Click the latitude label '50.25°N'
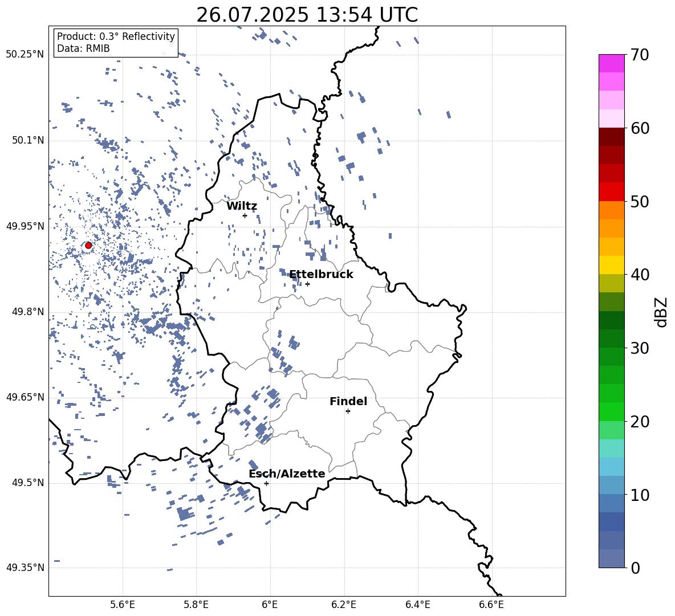 pyautogui.click(x=25, y=55)
